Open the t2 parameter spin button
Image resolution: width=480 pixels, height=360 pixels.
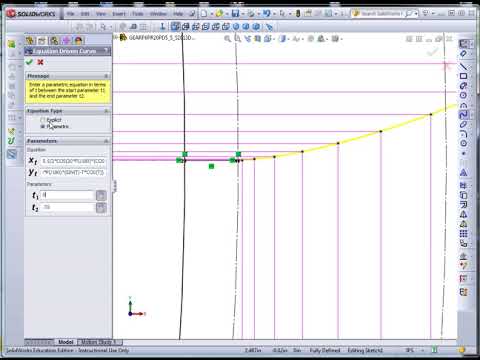click(x=101, y=208)
